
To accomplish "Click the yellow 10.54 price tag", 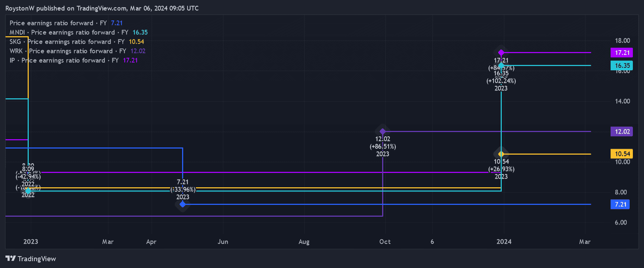I will [x=622, y=154].
